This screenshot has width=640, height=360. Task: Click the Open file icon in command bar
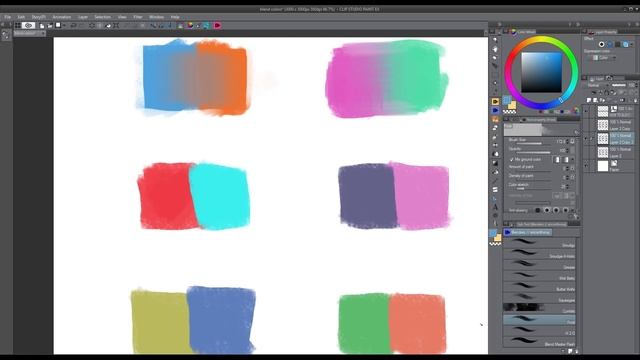tap(50, 26)
